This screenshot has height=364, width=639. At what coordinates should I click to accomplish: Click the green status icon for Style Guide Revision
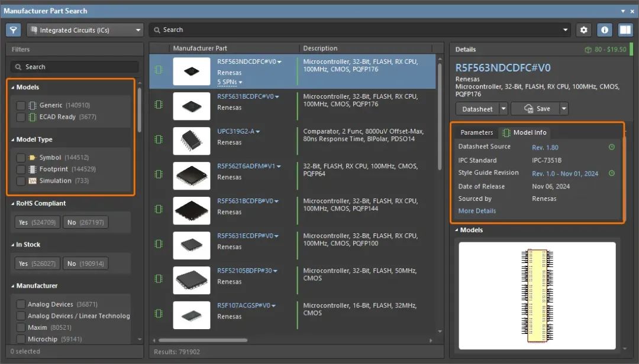coord(612,173)
